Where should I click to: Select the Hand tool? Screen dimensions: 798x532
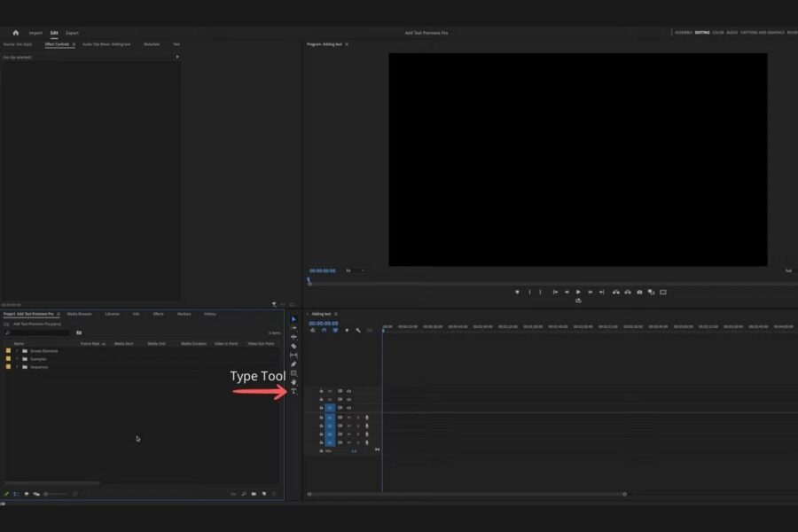(x=293, y=383)
